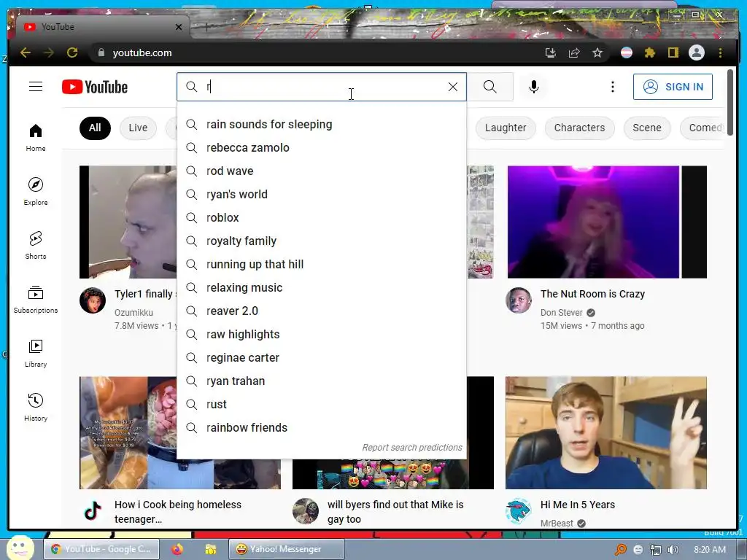747x560 pixels.
Task: Open the YouTube hamburger guide menu
Action: pos(36,87)
